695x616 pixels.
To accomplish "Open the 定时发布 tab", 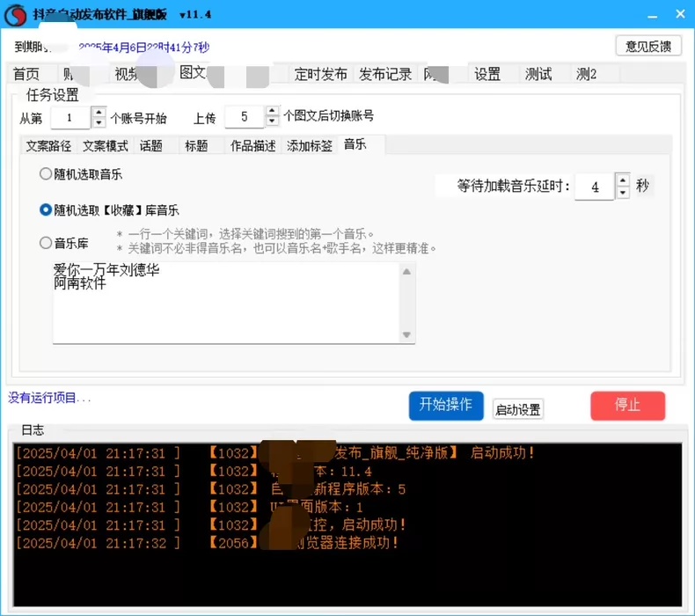I will point(320,74).
